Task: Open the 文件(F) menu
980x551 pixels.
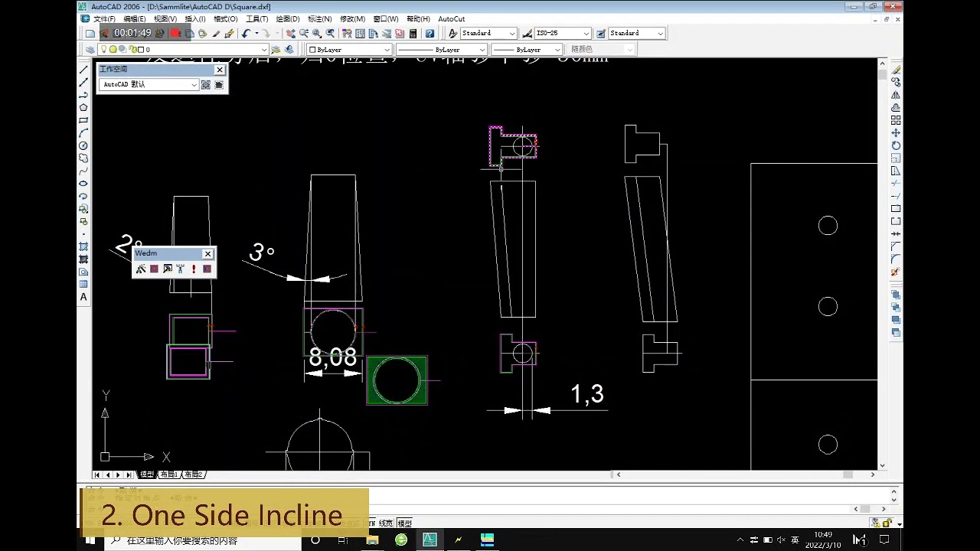Action: tap(104, 19)
